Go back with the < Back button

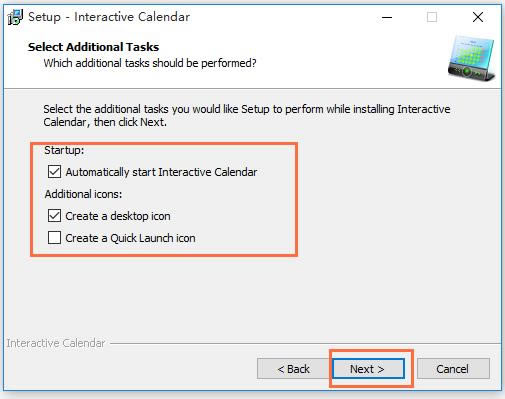294,369
